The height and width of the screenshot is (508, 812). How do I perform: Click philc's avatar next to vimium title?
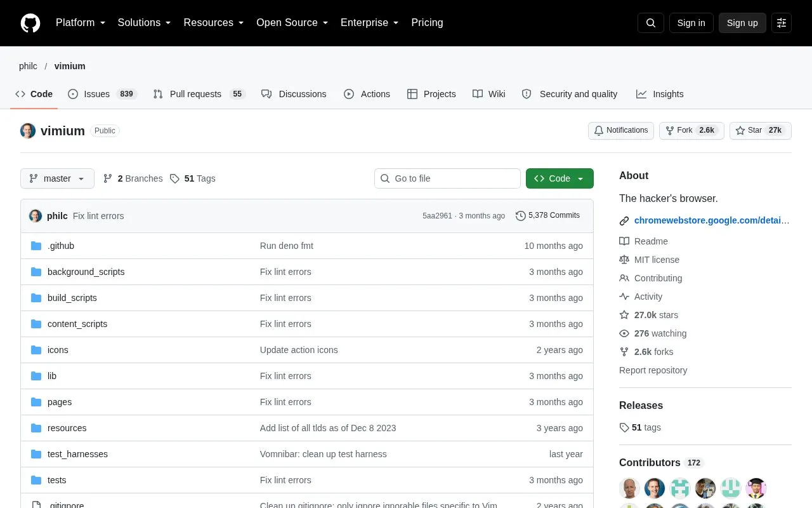(28, 131)
